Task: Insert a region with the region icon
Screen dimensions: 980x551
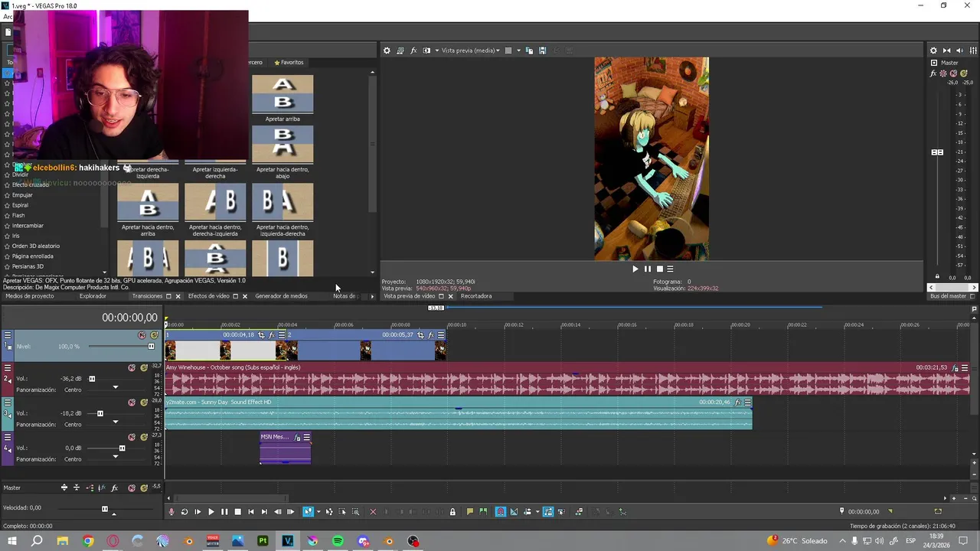Action: coord(483,512)
